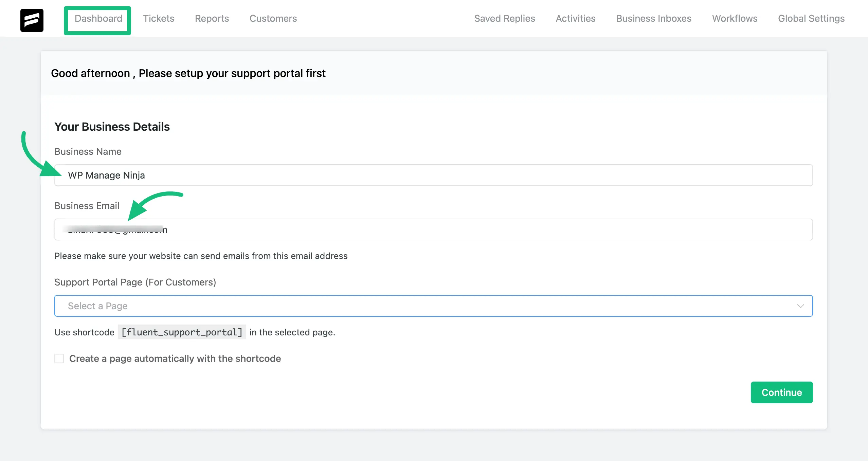Expand the Global Settings menu
Image resolution: width=868 pixels, height=461 pixels.
coord(811,18)
